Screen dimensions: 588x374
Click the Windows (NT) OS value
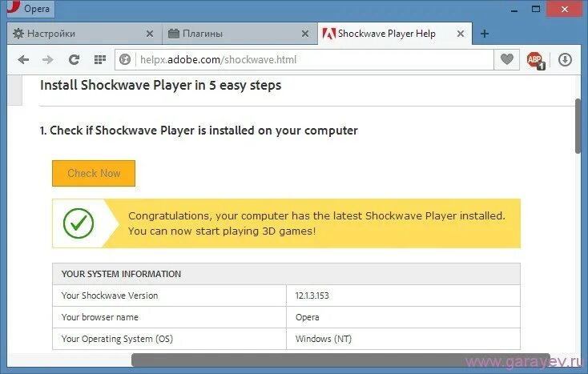tap(324, 339)
